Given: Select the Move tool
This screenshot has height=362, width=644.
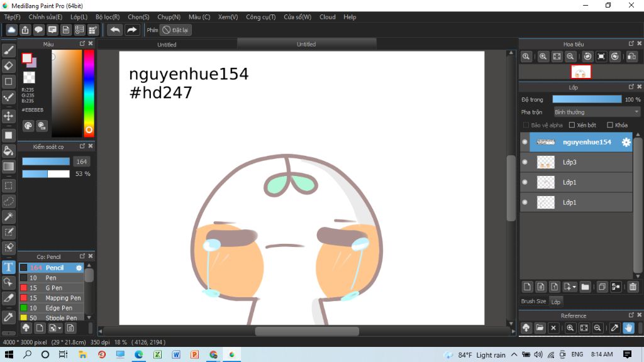Looking at the screenshot, I should 9,116.
